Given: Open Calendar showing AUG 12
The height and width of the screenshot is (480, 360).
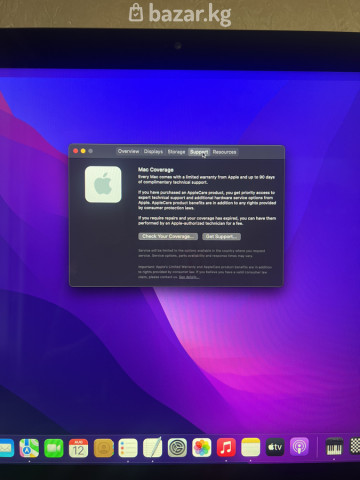Looking at the screenshot, I should 78,447.
